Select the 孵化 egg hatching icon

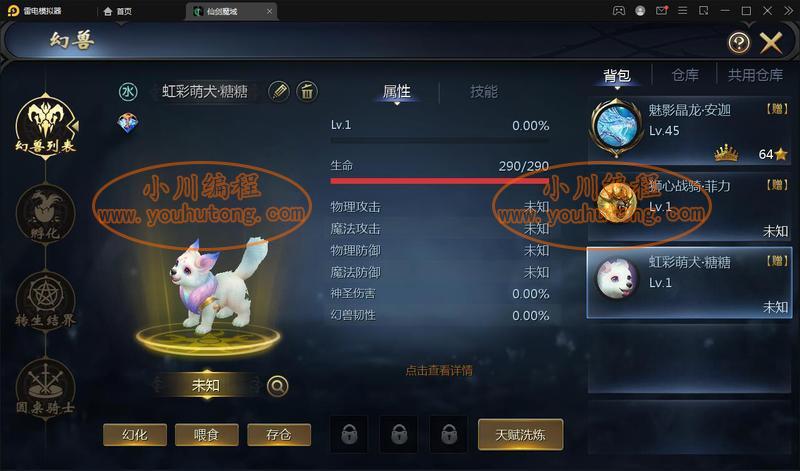point(45,213)
